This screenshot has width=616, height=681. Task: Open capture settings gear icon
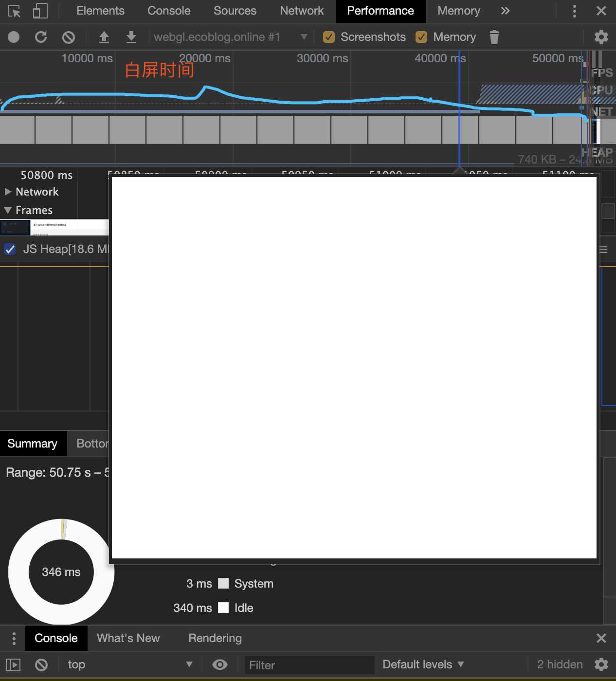[601, 37]
